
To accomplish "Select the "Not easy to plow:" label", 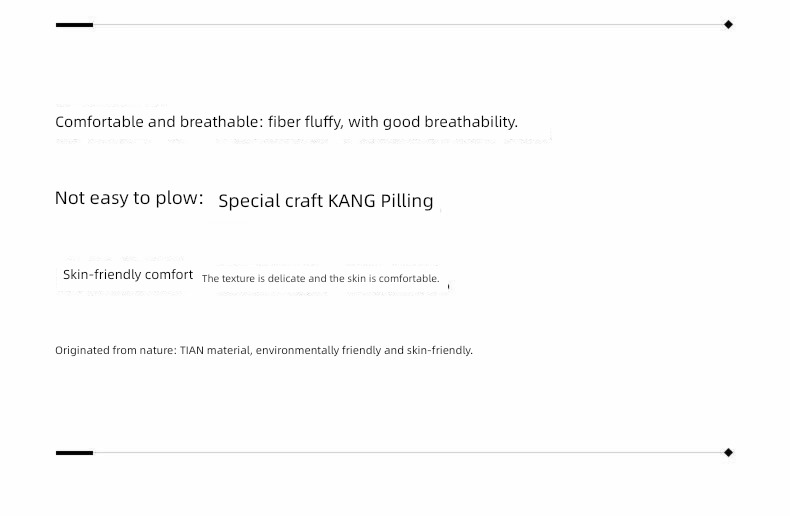I will click(x=129, y=198).
